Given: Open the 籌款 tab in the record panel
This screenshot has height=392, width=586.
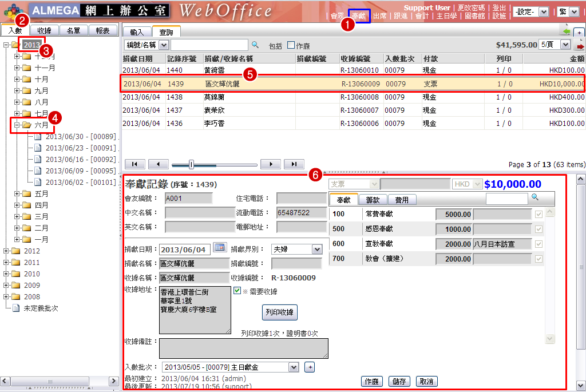Looking at the screenshot, I should click(373, 200).
